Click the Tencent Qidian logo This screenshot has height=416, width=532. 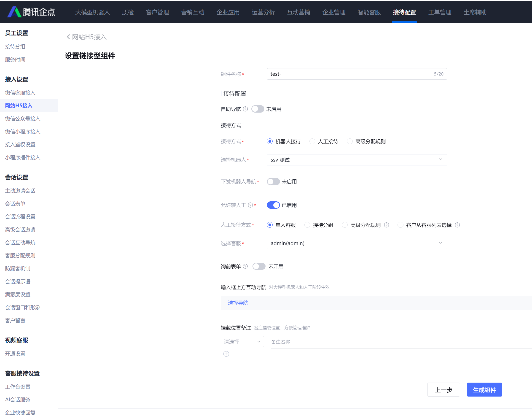(31, 12)
